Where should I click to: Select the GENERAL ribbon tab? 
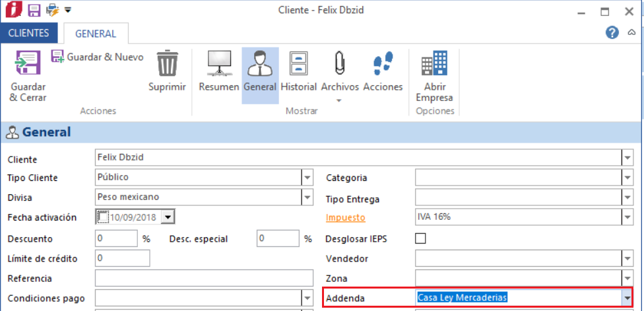tap(95, 34)
